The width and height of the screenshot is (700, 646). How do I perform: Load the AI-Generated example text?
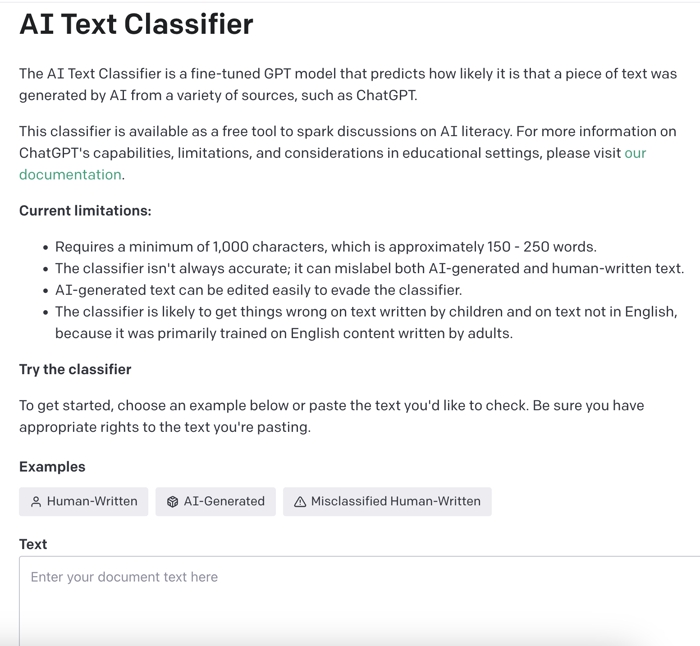(x=216, y=502)
